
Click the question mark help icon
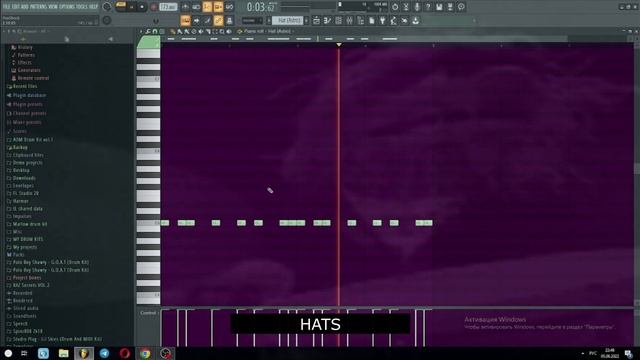pyautogui.click(x=428, y=7)
